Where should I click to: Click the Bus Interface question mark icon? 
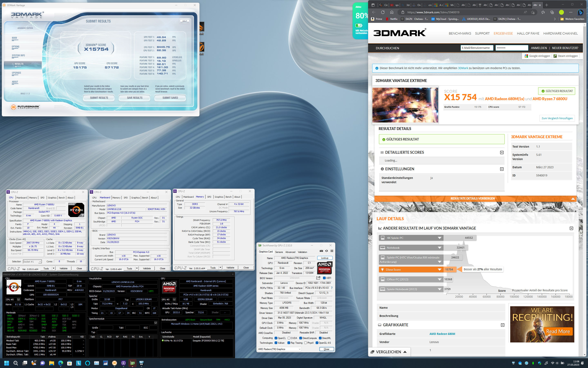[x=332, y=288]
